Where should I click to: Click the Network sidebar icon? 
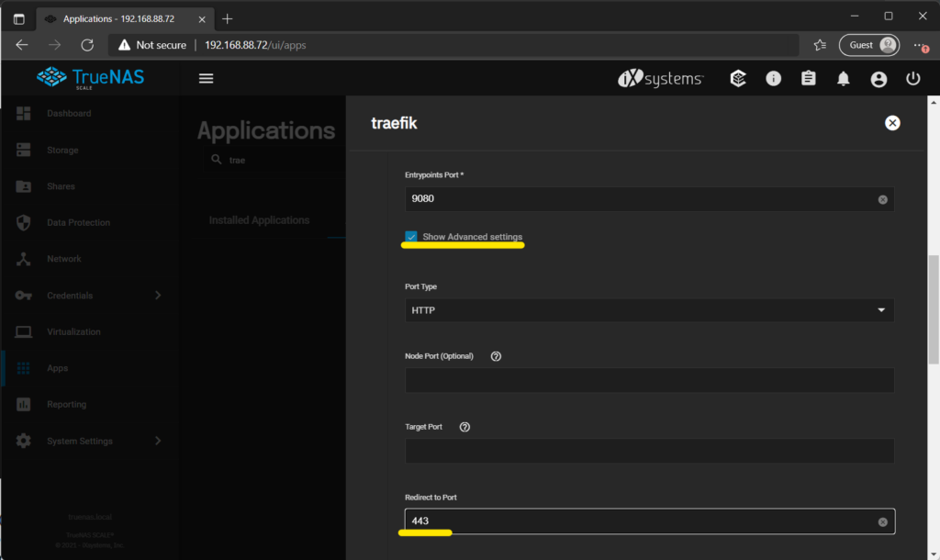(x=23, y=259)
